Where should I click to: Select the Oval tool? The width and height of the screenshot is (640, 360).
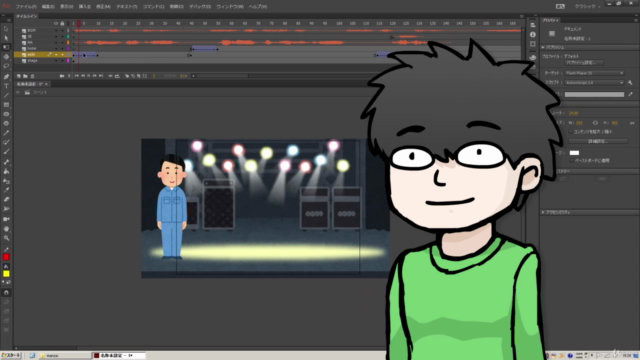click(6, 114)
